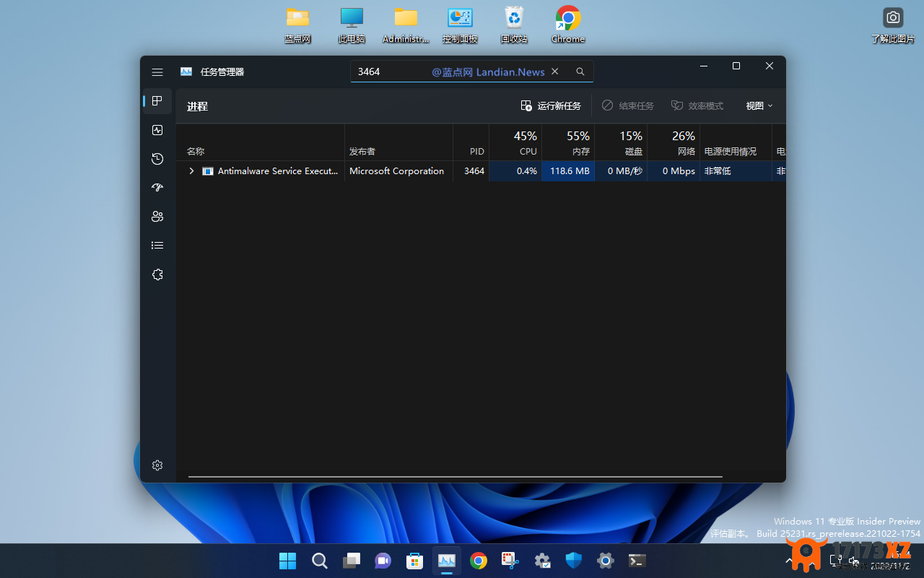Open Task View from taskbar

(352, 561)
